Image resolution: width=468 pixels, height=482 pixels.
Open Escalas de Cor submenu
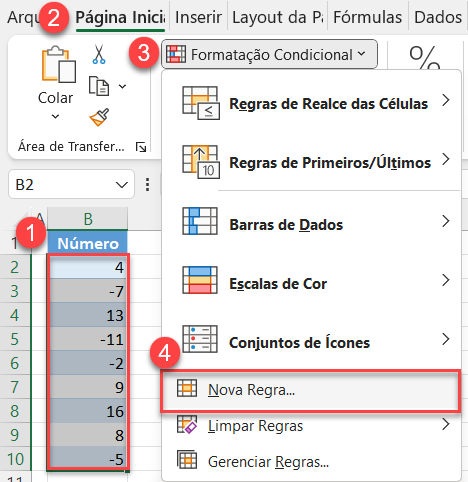[311, 280]
